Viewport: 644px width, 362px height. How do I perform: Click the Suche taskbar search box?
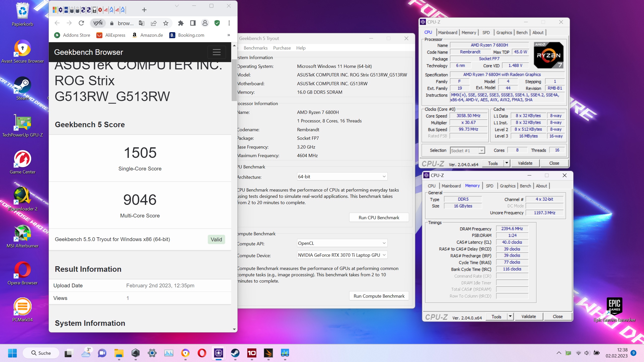pyautogui.click(x=41, y=353)
